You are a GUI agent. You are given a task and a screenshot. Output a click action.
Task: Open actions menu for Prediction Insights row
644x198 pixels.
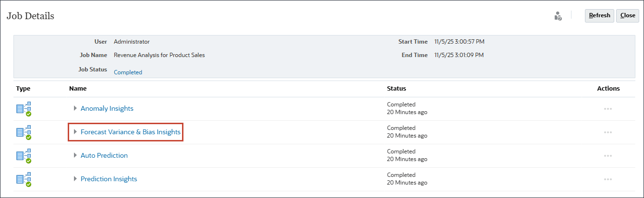608,179
